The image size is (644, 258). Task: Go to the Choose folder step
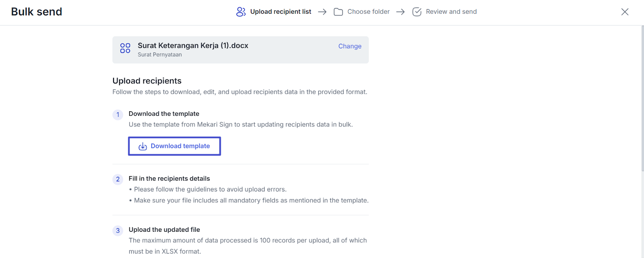click(368, 12)
